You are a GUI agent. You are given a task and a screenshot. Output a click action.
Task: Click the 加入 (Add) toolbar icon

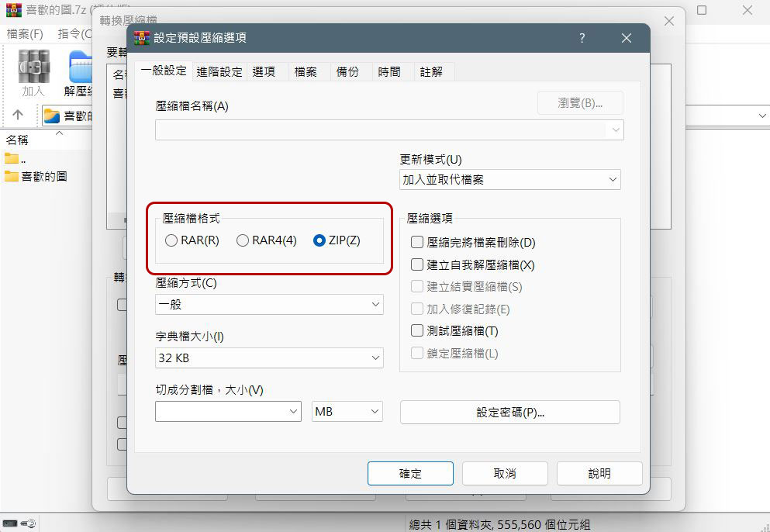[x=33, y=67]
